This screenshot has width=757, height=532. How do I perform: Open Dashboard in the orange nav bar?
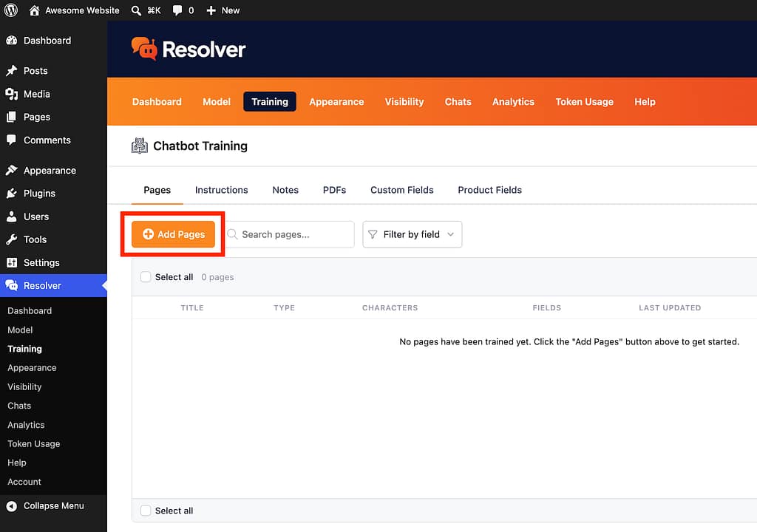point(157,102)
